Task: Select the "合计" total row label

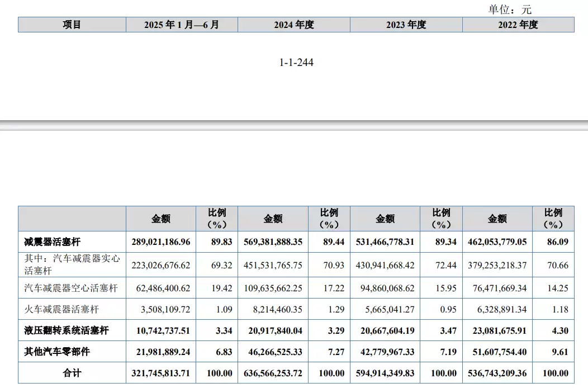Action: click(72, 373)
